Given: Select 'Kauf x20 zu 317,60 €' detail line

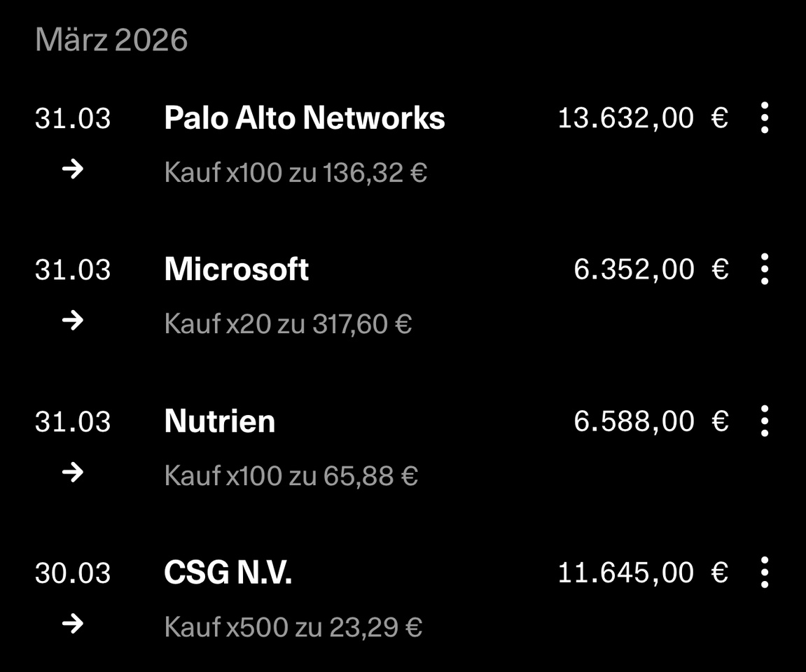Looking at the screenshot, I should pos(288,324).
